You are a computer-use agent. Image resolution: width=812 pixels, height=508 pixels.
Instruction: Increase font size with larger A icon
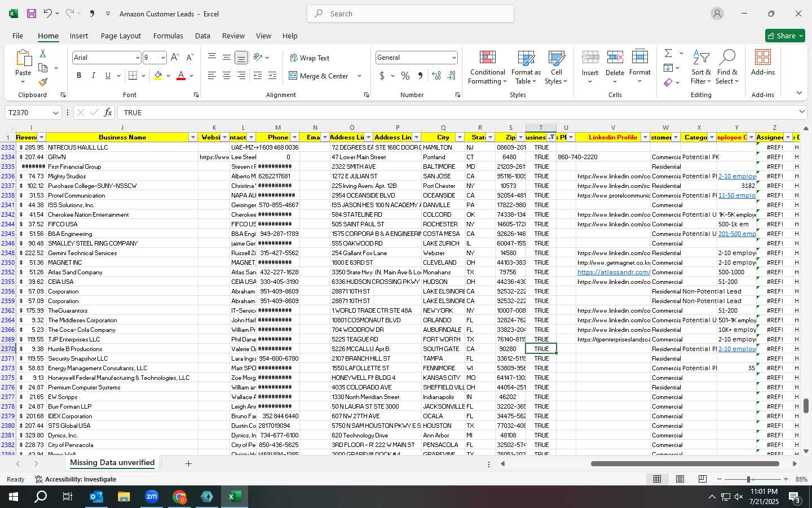[175, 58]
